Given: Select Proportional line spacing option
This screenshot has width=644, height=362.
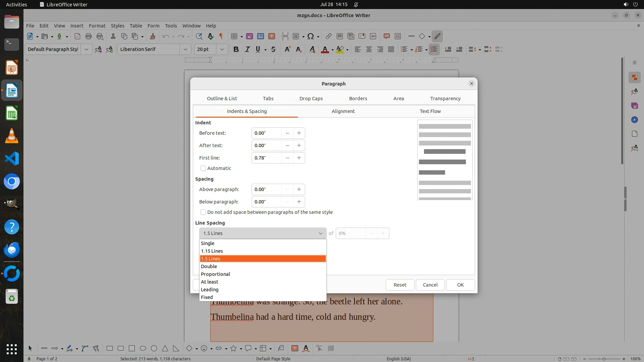Looking at the screenshot, I should 215,274.
